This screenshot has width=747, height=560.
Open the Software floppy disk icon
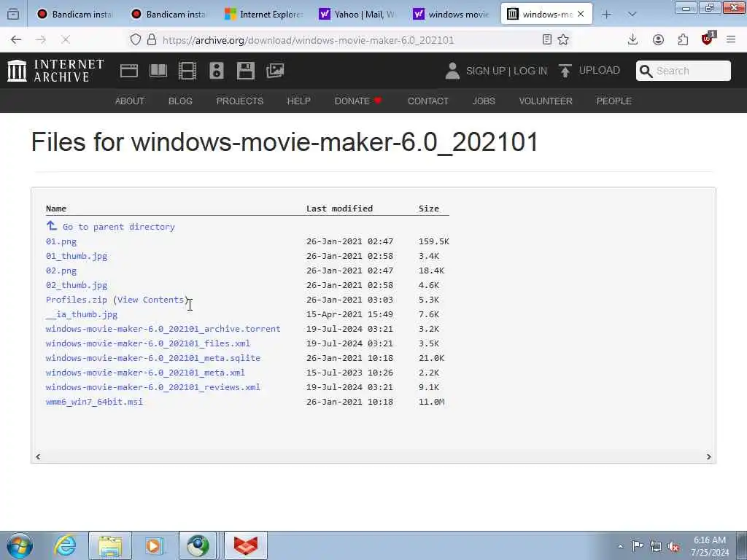click(x=246, y=71)
